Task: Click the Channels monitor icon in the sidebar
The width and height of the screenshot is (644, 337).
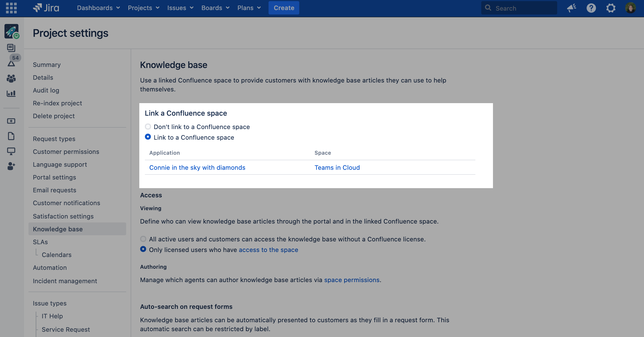Action: click(11, 151)
